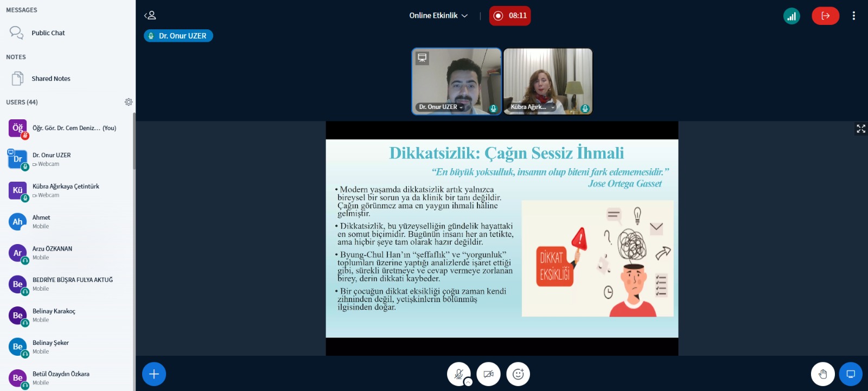Hide the users and messages panel
This screenshot has height=391, width=868.
click(150, 16)
